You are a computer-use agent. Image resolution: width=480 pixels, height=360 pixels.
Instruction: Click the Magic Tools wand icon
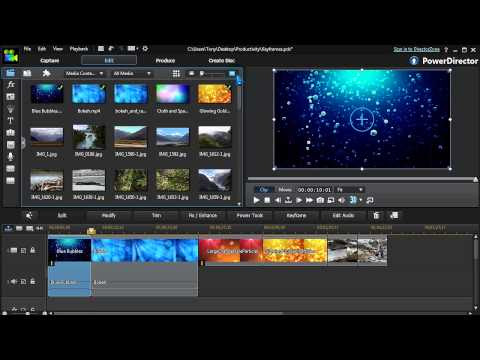coord(29,215)
